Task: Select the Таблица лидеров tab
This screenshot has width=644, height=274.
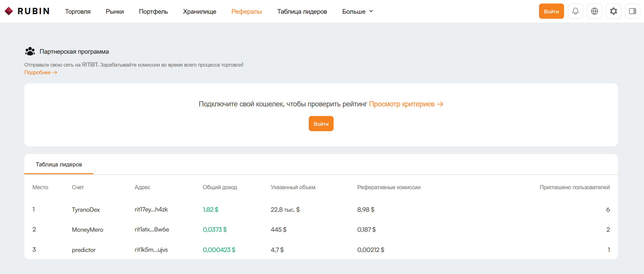Action: 59,164
